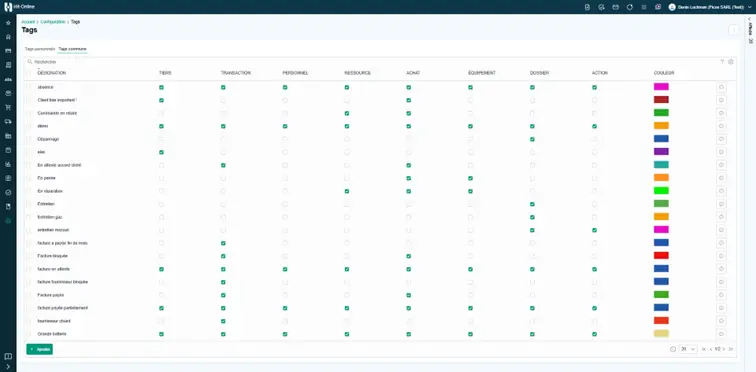The image size is (756, 372).
Task: Click the green Ajouter button
Action: click(x=40, y=349)
